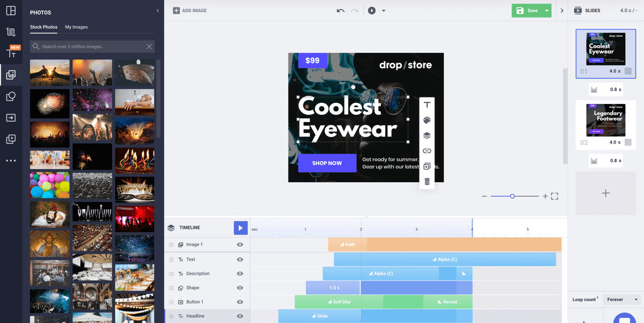Click the zoom slider handle
This screenshot has height=323, width=644.
tap(512, 196)
